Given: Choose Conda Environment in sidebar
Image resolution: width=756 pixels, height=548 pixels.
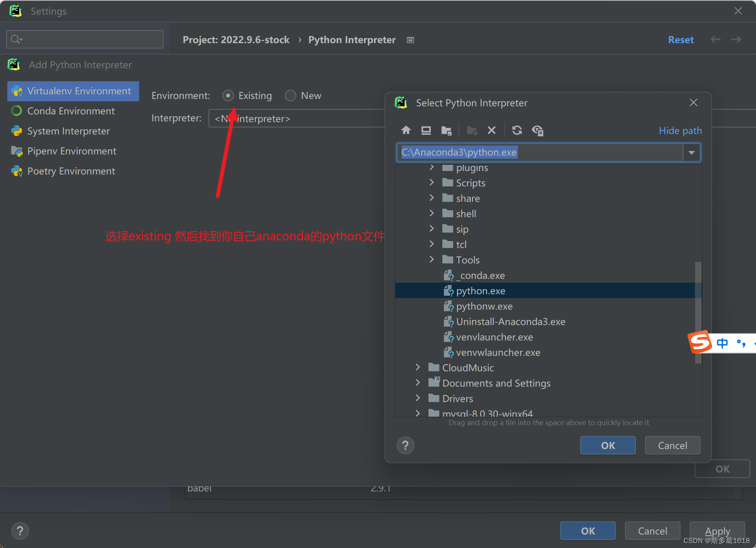Looking at the screenshot, I should (73, 111).
